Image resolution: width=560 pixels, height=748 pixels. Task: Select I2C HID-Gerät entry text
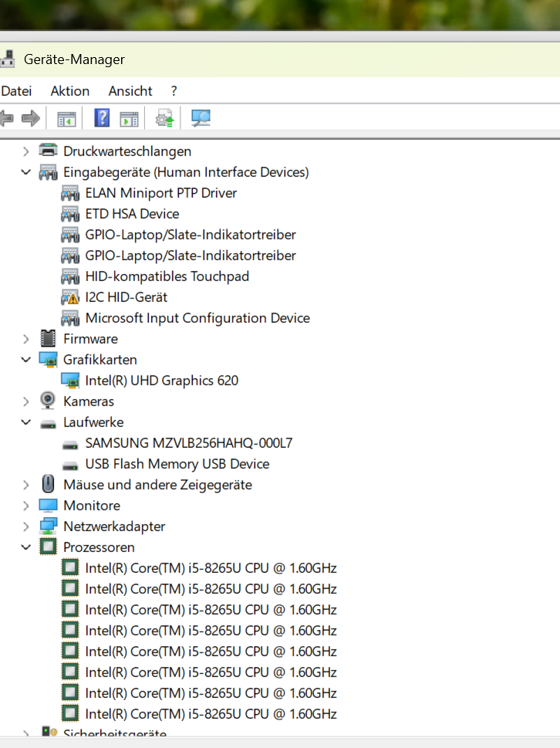coord(127,297)
